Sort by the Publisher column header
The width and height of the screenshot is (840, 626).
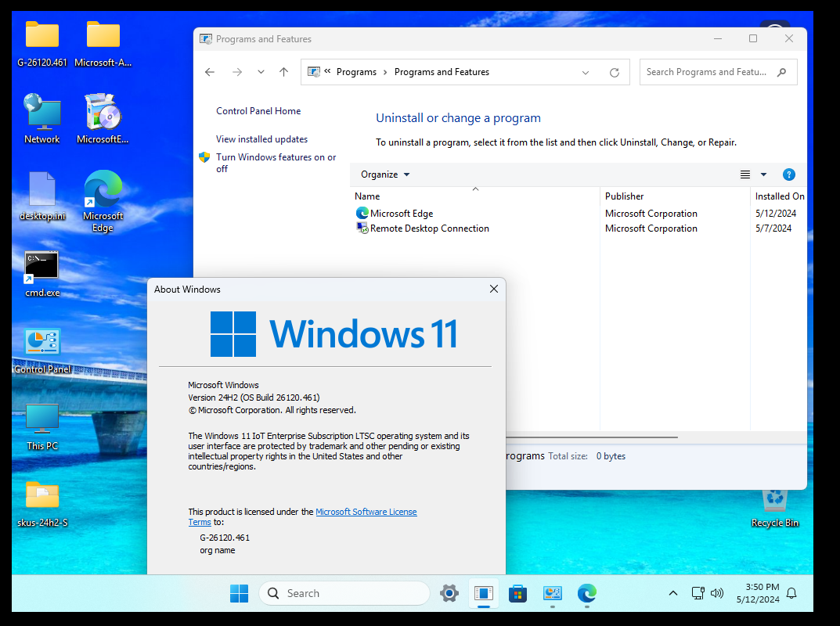(675, 196)
